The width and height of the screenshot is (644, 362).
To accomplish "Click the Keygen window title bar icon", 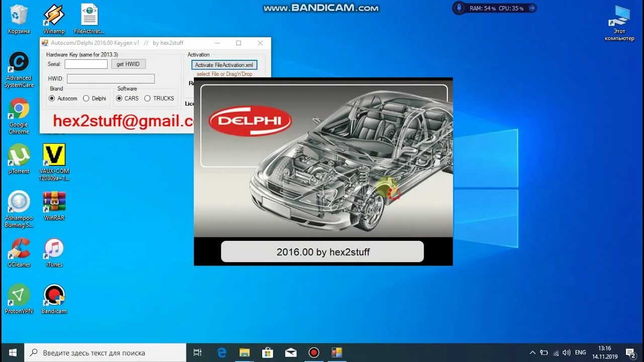I will tap(45, 43).
